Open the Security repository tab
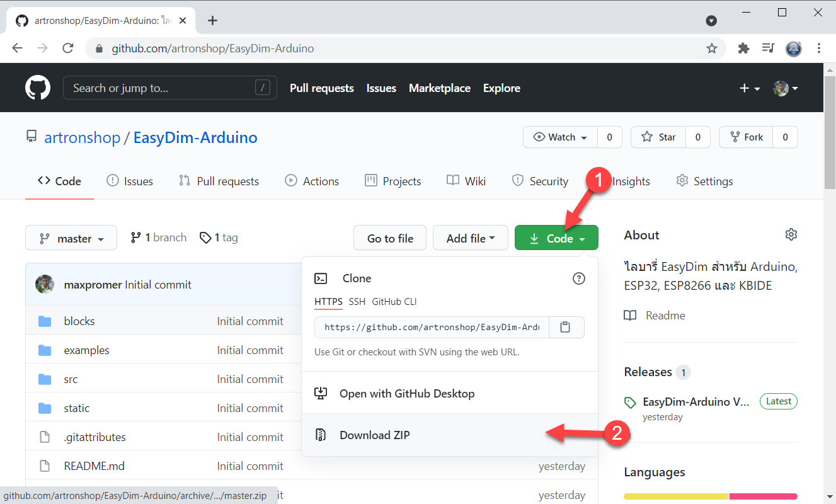This screenshot has width=836, height=504. [x=540, y=181]
